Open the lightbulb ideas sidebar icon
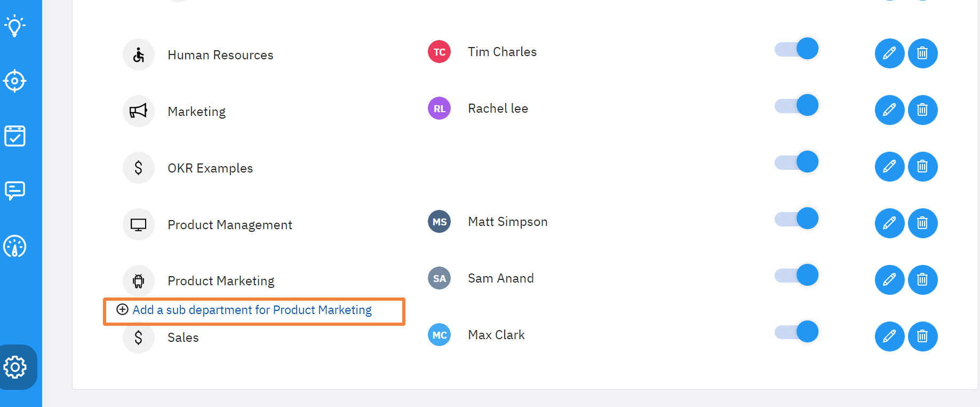980x407 pixels. pos(14,26)
